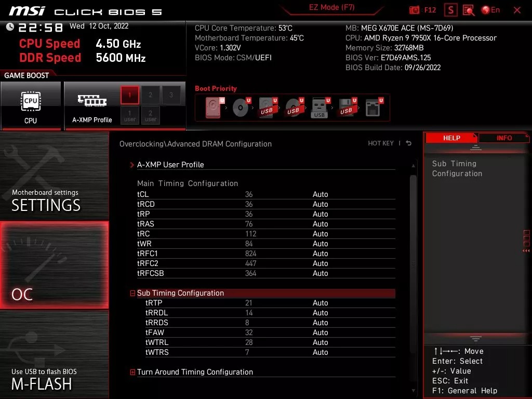532x399 pixels.
Task: Click the side panel triple arrow handle
Action: 526,251
